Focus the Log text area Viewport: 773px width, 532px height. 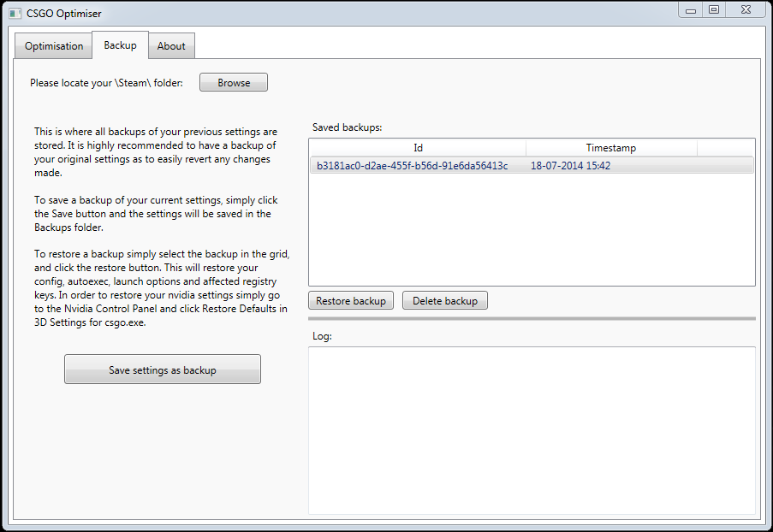(x=532, y=431)
